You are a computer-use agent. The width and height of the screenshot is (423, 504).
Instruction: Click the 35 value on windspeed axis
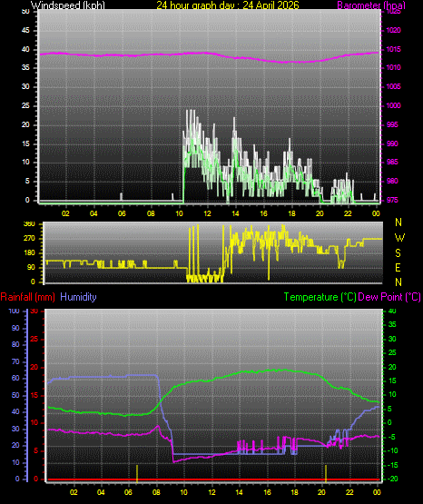(25, 68)
